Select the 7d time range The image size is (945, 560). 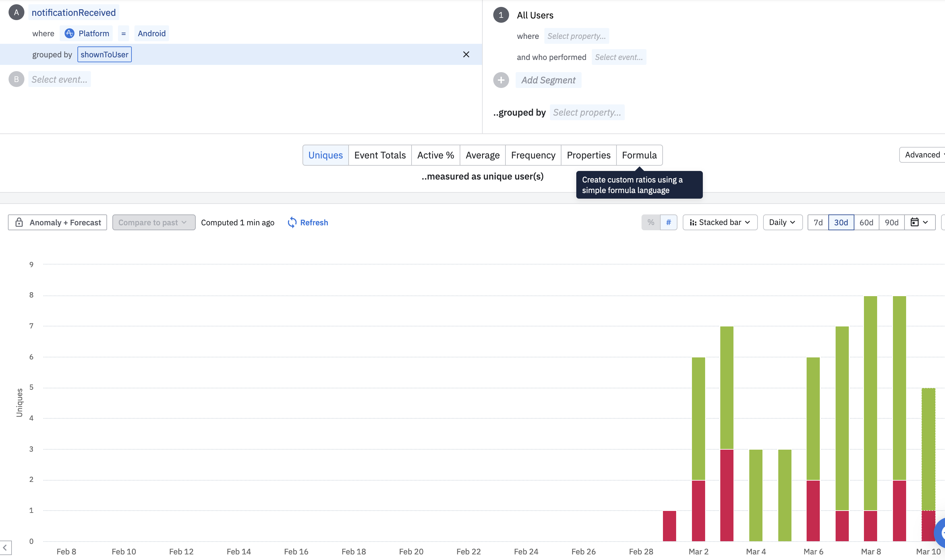(818, 222)
